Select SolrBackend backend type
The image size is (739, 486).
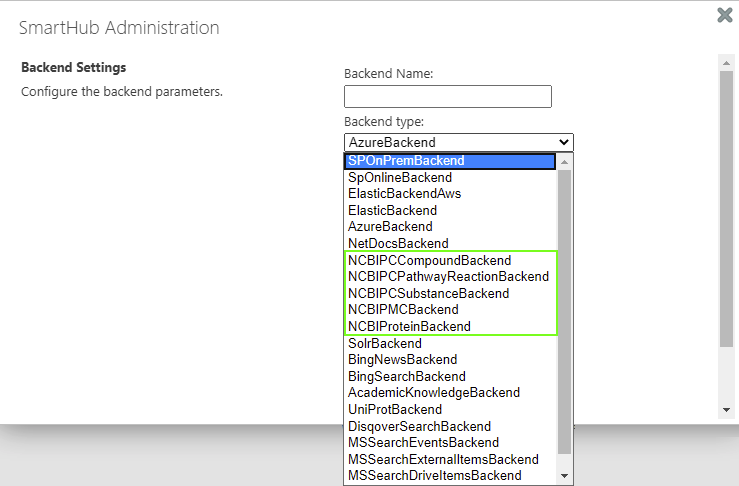tap(385, 343)
